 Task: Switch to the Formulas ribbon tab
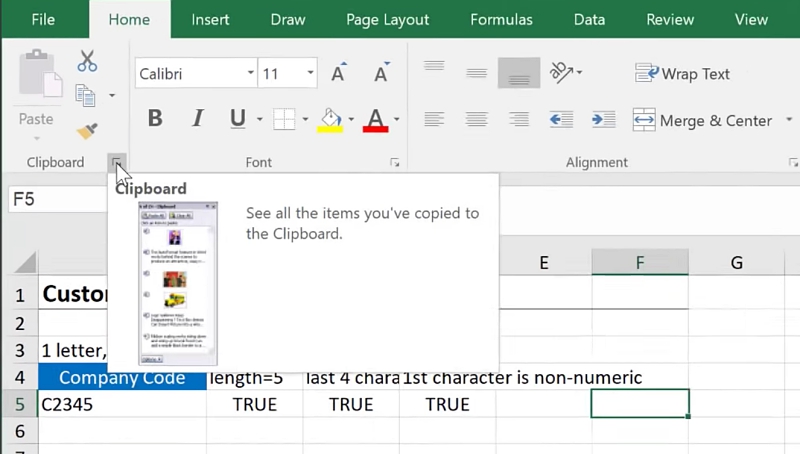[501, 19]
